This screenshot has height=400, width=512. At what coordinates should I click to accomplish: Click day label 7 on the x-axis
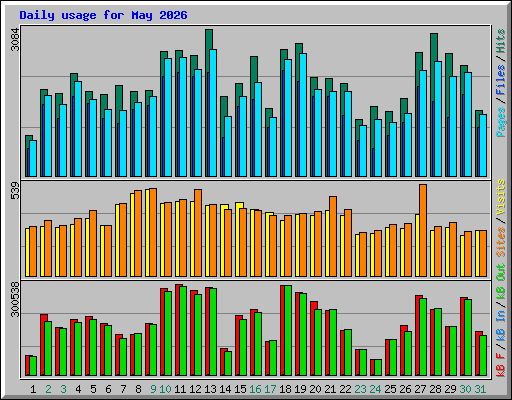pos(123,389)
